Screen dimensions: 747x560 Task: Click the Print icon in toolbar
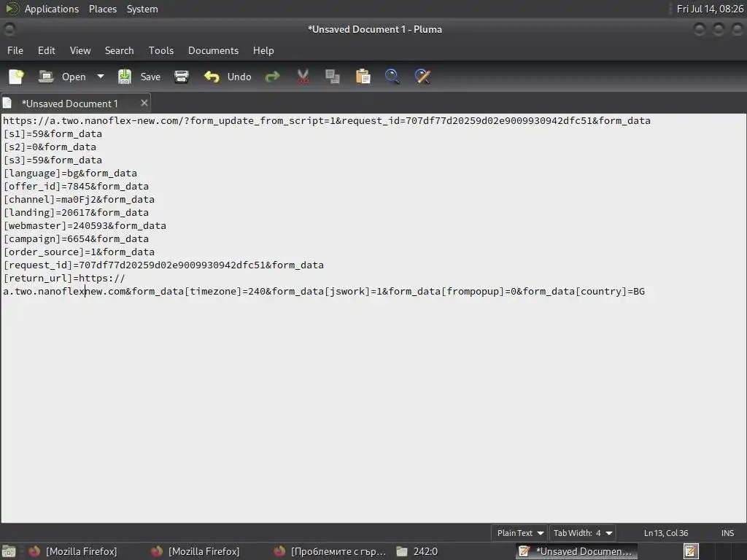tap(182, 77)
